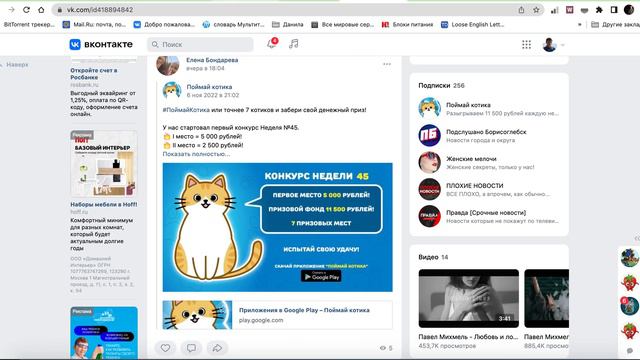Screen dimensions: 640x360
Task: Open Chrome profile avatar icon
Action: coord(629,10)
